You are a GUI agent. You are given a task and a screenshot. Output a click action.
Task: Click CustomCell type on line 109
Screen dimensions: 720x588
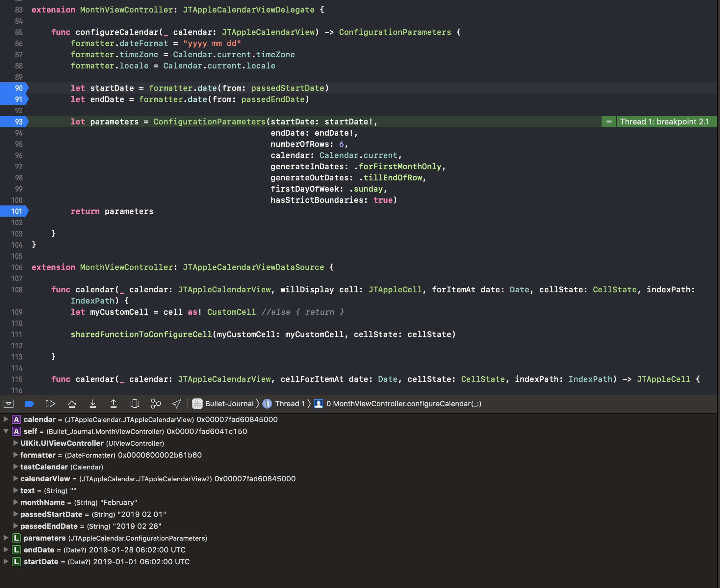point(232,312)
